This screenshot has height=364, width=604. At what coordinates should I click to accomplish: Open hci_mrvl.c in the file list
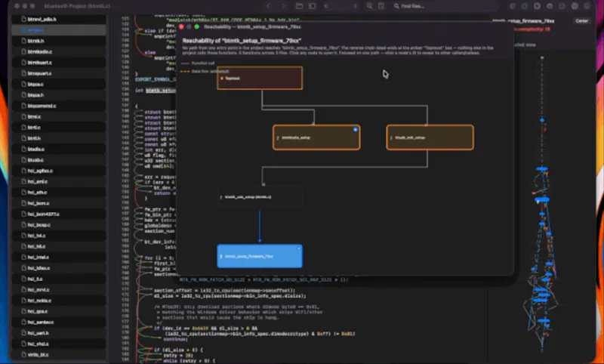[59, 290]
